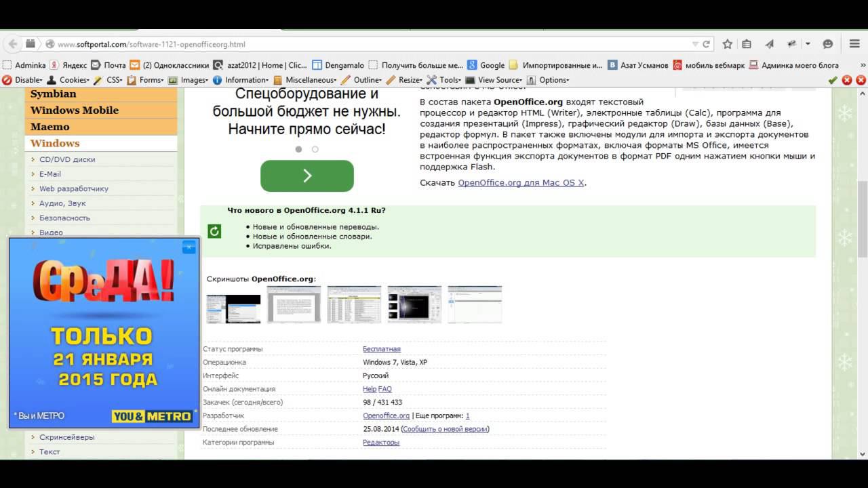Open the Google bookmark
868x488 pixels.
click(x=486, y=65)
